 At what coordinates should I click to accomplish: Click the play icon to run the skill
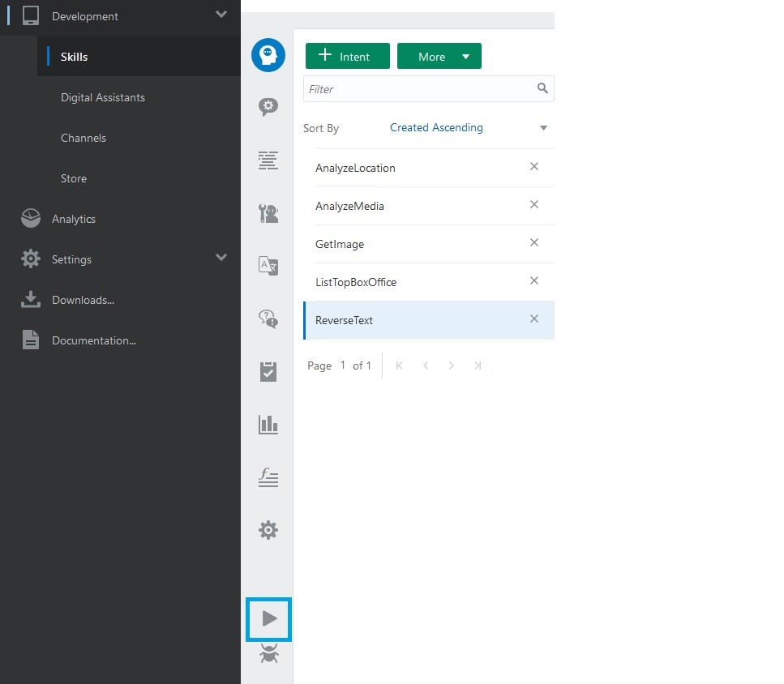[x=268, y=619]
